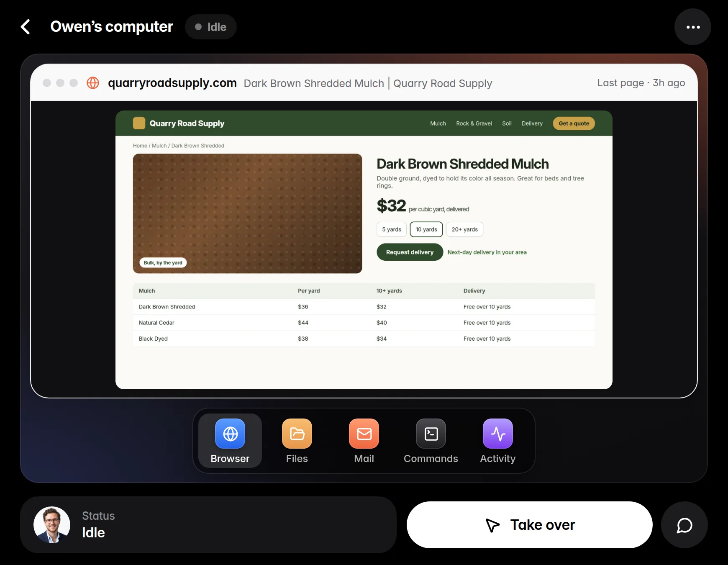The width and height of the screenshot is (728, 565).
Task: Open the Soil nav item
Action: tap(507, 123)
